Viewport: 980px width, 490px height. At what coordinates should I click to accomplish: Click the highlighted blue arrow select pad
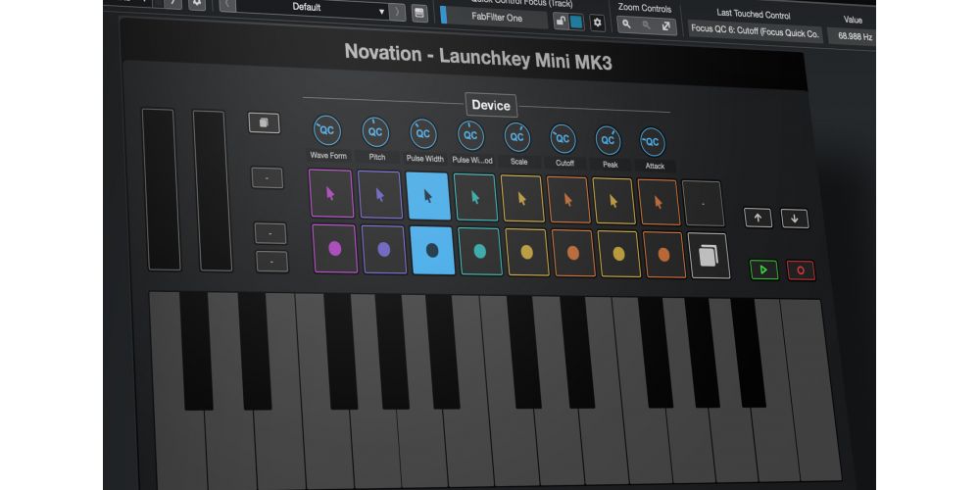[428, 196]
